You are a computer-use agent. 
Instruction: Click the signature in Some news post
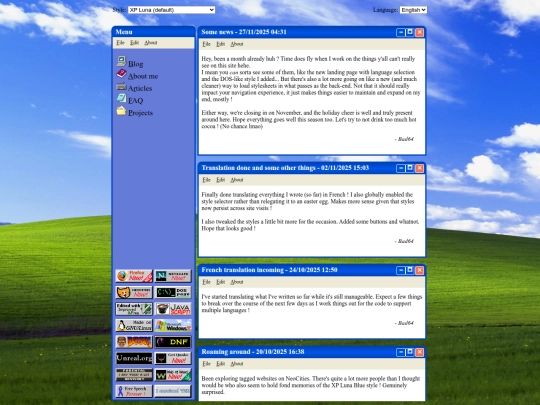click(x=404, y=139)
